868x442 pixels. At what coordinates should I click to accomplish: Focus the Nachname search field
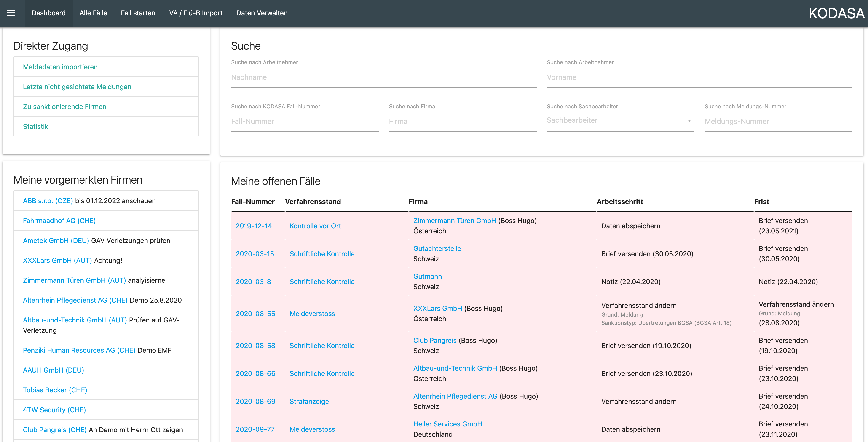tap(383, 77)
